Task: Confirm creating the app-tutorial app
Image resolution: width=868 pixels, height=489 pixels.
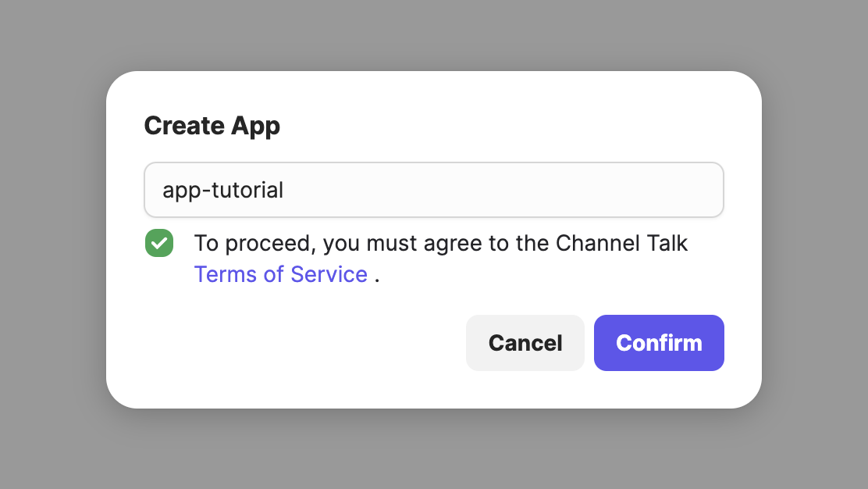Action: 659,343
